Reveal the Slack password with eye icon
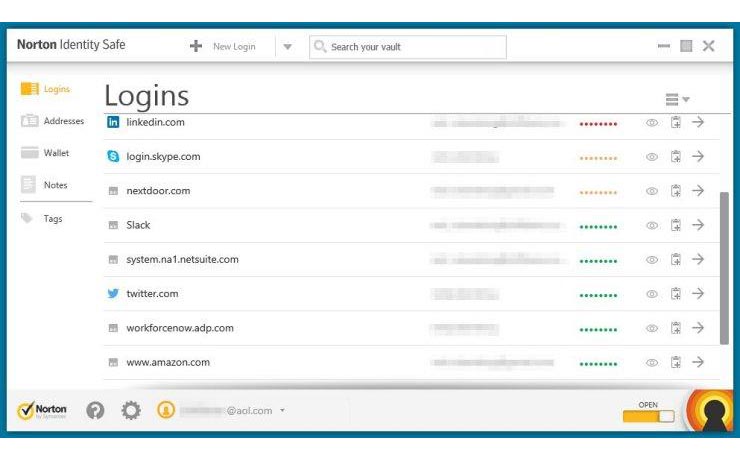Image resolution: width=740 pixels, height=460 pixels. (x=652, y=226)
